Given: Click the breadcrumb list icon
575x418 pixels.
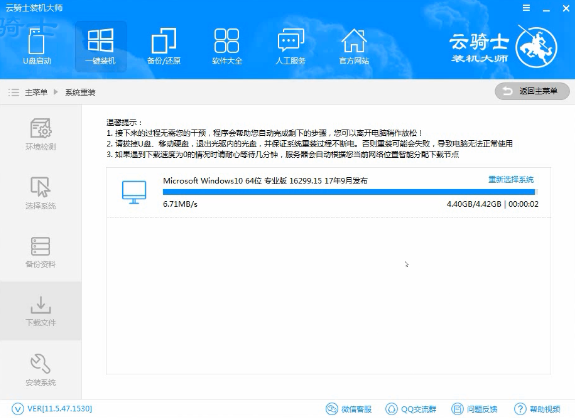Looking at the screenshot, I should click(x=14, y=92).
